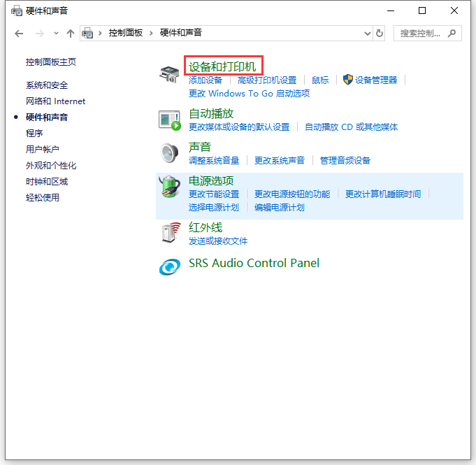This screenshot has height=465, width=476.
Task: Click 更改系统声音 link
Action: tap(280, 160)
